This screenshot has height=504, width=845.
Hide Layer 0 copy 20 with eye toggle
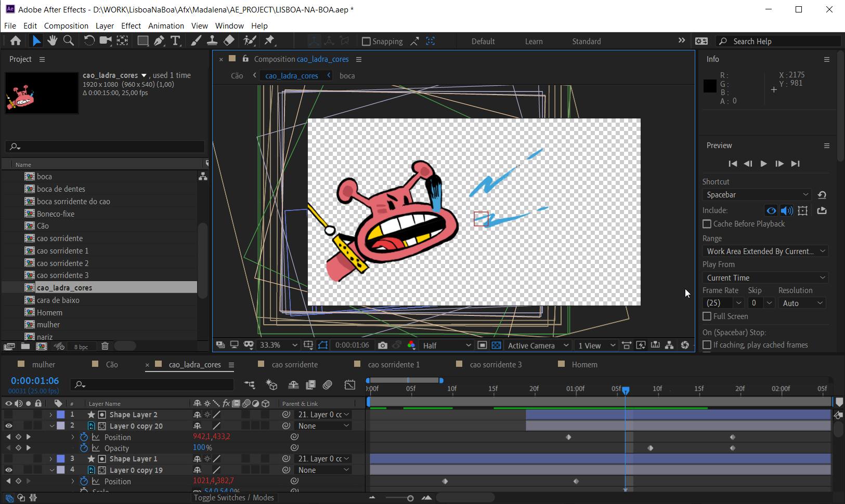pyautogui.click(x=8, y=426)
